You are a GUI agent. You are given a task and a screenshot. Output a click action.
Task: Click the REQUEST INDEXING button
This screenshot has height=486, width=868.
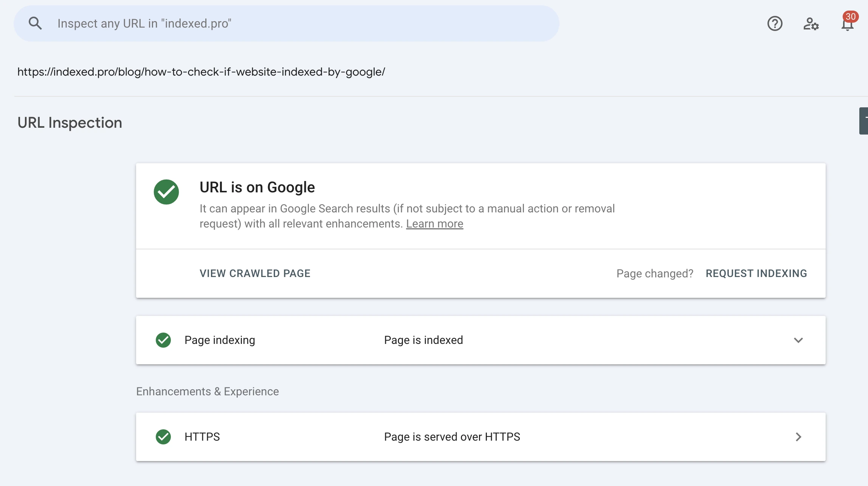click(756, 273)
